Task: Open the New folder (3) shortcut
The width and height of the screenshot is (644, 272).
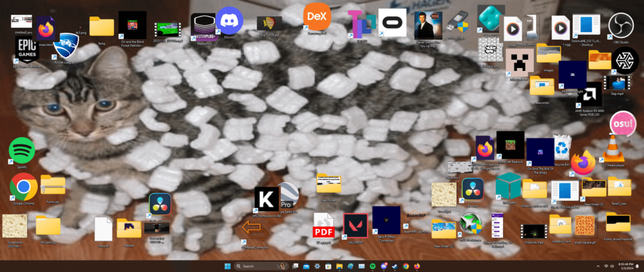Action: point(594,188)
